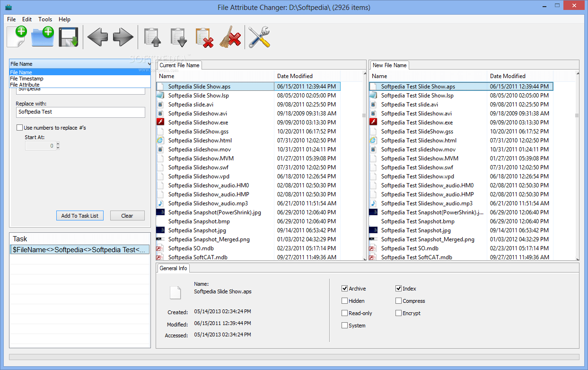
Task: Click thumbnail icon beside Softpedia Snapshot.jpg
Action: 160,230
